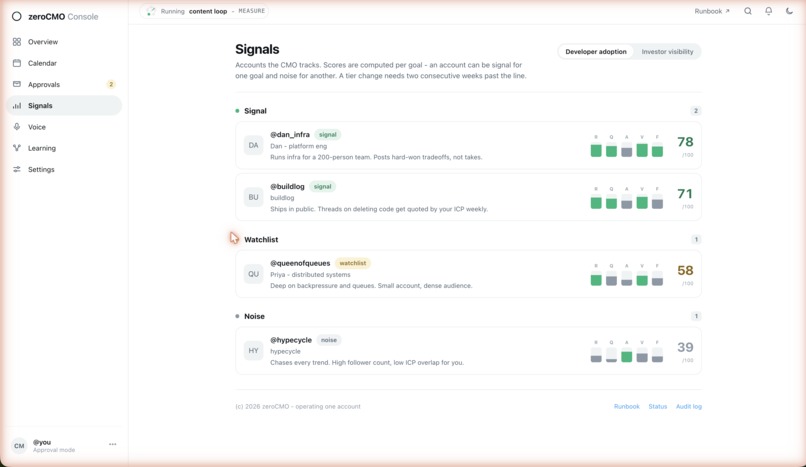Click the Noise section heading

coord(254,316)
